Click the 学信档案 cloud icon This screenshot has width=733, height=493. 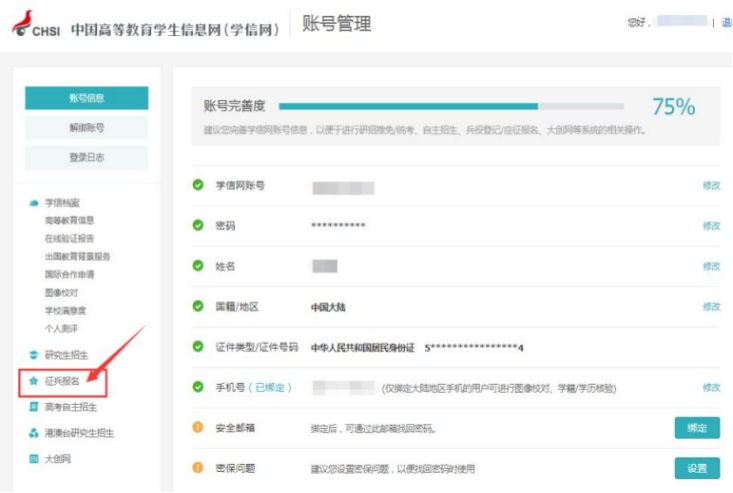34,203
